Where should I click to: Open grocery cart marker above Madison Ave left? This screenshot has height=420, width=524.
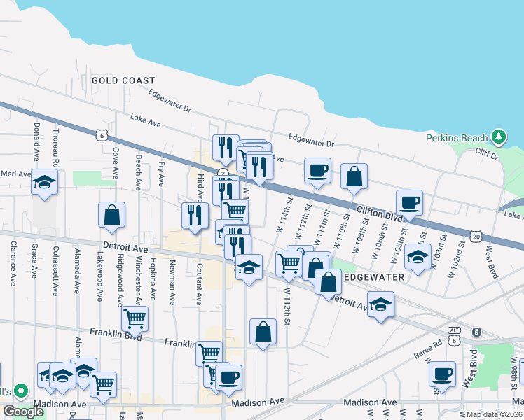click(x=103, y=388)
